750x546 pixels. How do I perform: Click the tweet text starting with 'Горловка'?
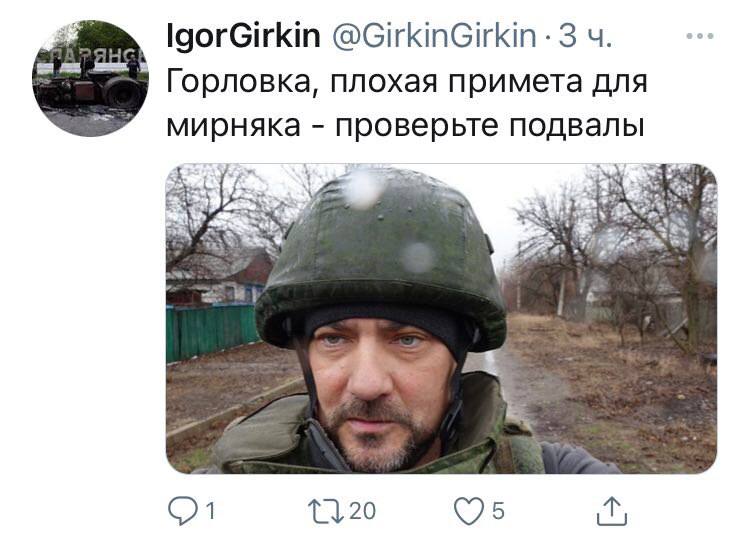tap(407, 103)
